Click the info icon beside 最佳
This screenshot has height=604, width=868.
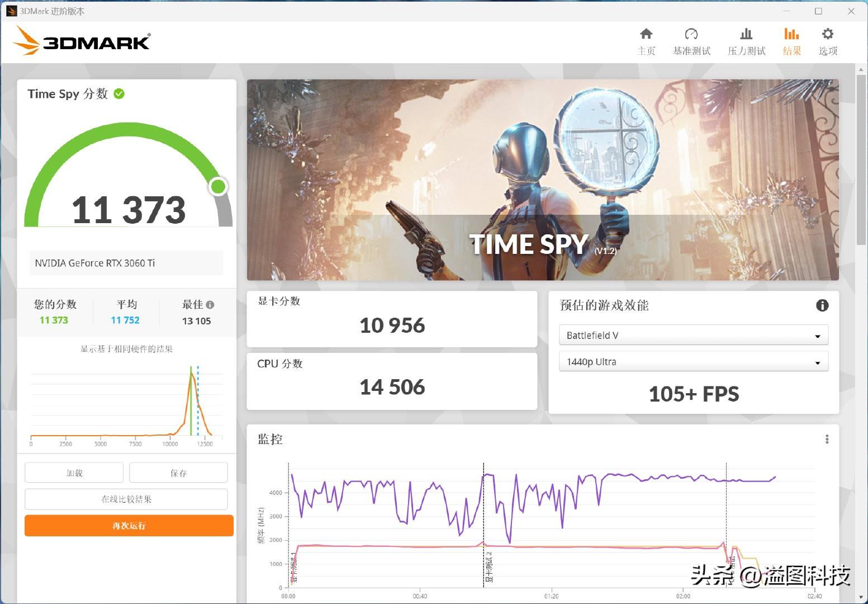coord(210,305)
